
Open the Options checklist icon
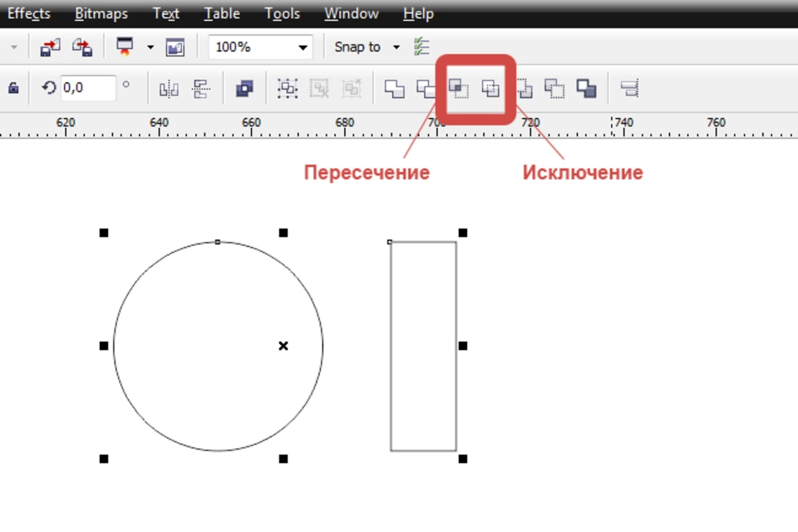click(422, 47)
